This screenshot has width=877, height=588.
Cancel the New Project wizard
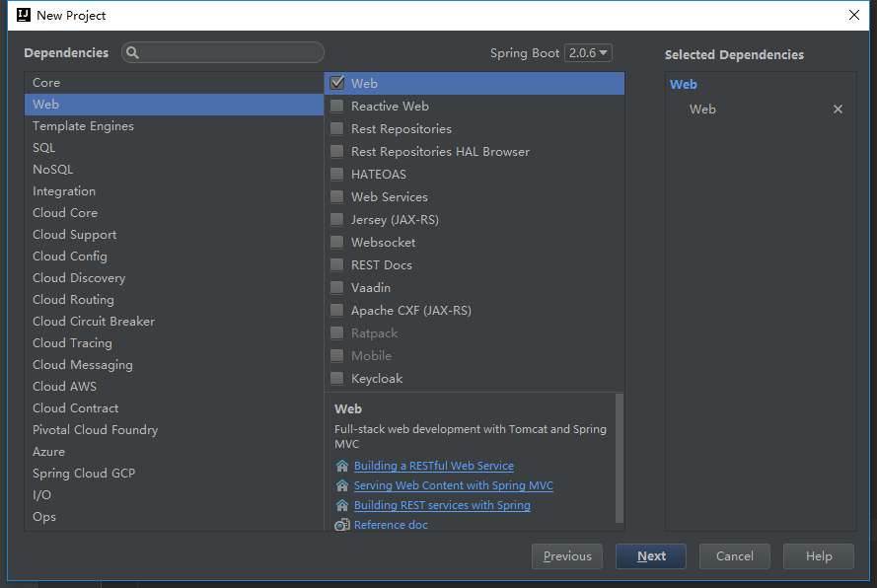click(734, 556)
